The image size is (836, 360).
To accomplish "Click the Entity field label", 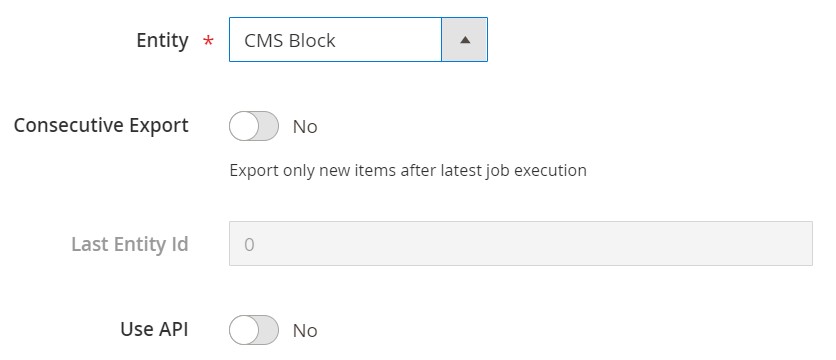I will (162, 41).
